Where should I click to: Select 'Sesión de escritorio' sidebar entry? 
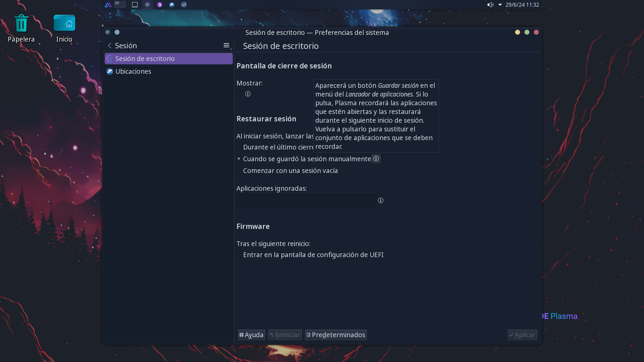145,59
